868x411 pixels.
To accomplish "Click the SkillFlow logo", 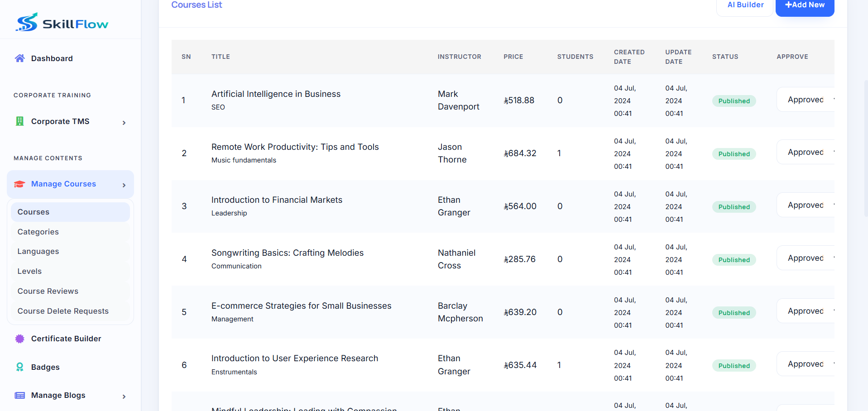I will pyautogui.click(x=62, y=22).
